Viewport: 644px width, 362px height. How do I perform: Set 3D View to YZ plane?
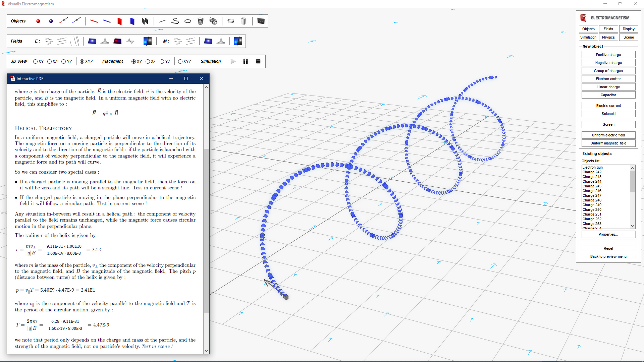[64, 61]
